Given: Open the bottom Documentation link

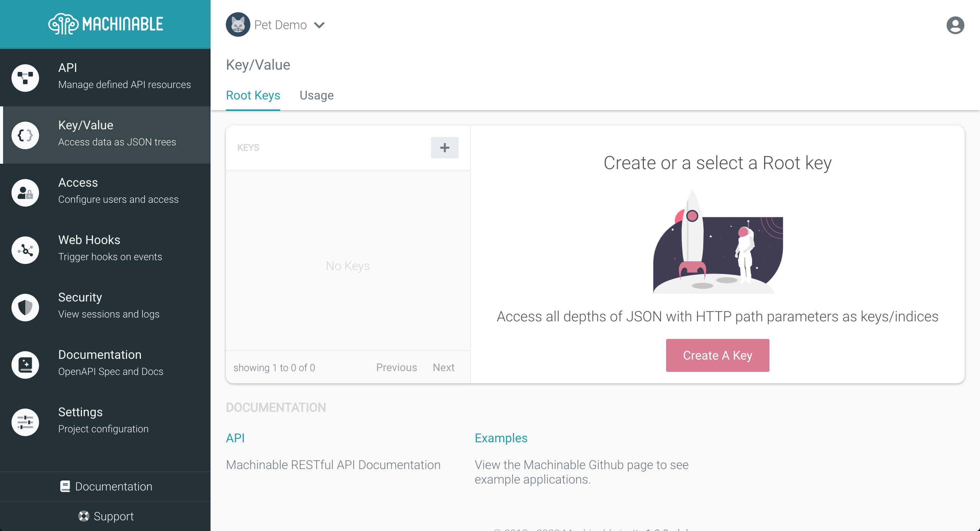Looking at the screenshot, I should click(x=105, y=486).
